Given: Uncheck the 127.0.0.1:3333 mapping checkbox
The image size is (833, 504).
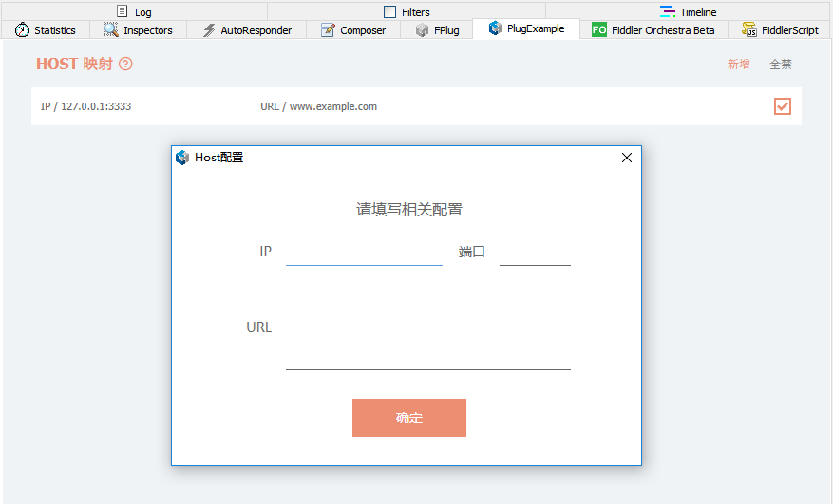Looking at the screenshot, I should click(x=782, y=106).
